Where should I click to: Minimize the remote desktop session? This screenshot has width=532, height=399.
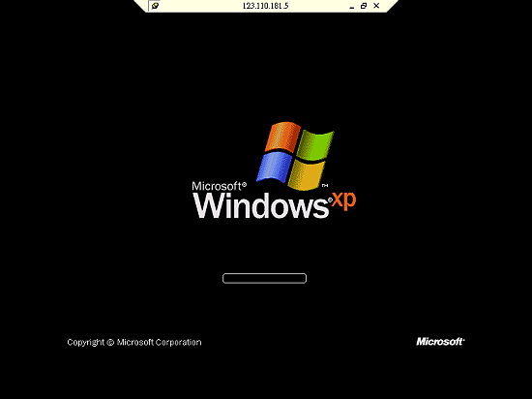[x=352, y=6]
